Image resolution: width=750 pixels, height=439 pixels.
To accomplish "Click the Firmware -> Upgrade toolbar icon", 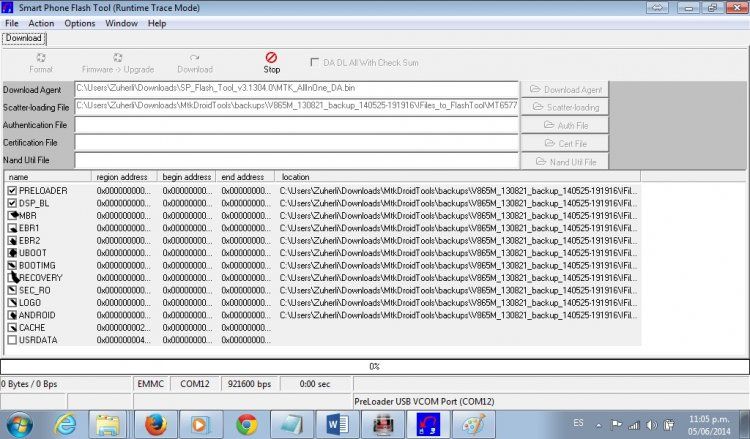I will (x=118, y=58).
